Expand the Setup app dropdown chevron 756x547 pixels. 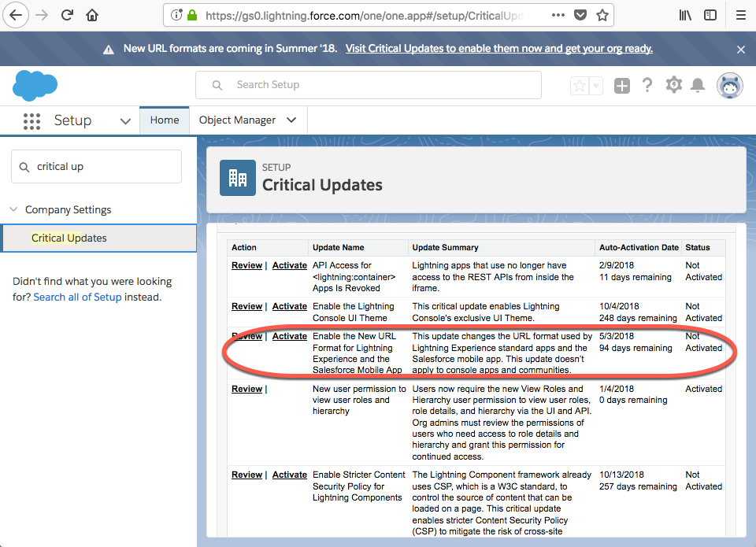tap(125, 121)
